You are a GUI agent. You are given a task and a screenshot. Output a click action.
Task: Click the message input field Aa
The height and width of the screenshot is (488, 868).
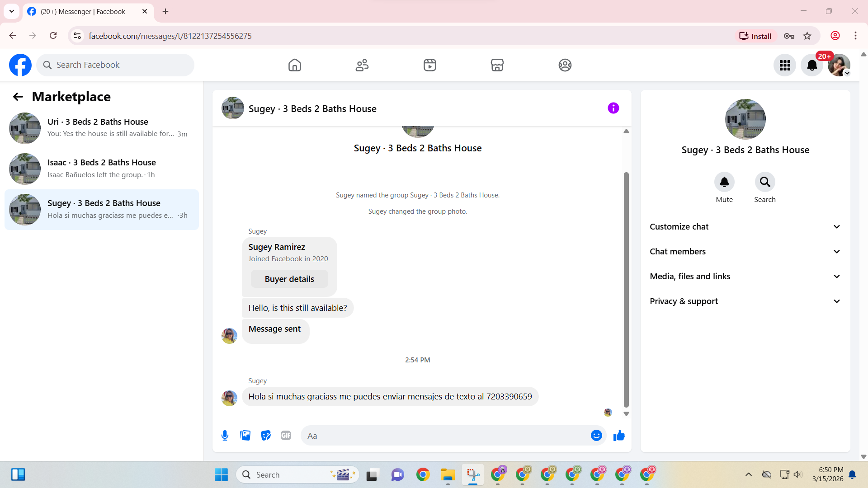(x=445, y=436)
